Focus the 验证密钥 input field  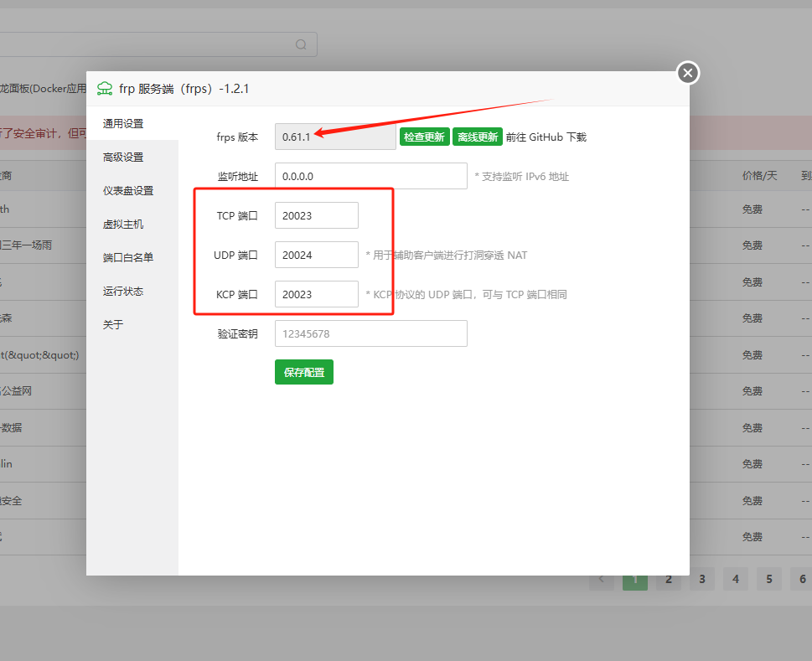point(370,334)
